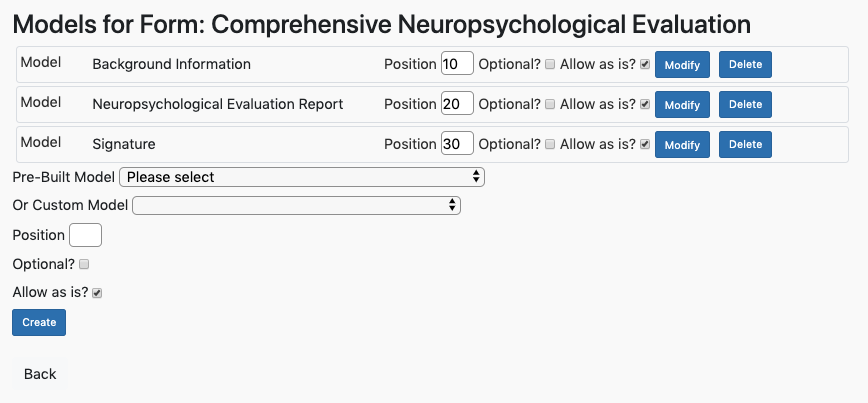Modify the Background Information model
Viewport: 868px width, 403px height.
coord(682,65)
